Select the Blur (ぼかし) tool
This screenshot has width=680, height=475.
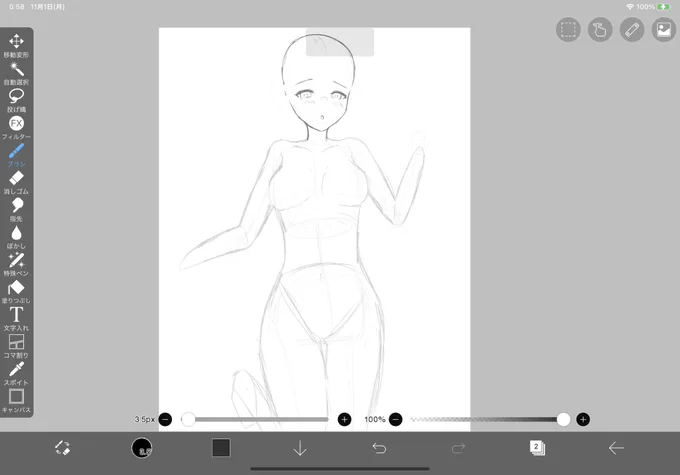click(x=16, y=237)
